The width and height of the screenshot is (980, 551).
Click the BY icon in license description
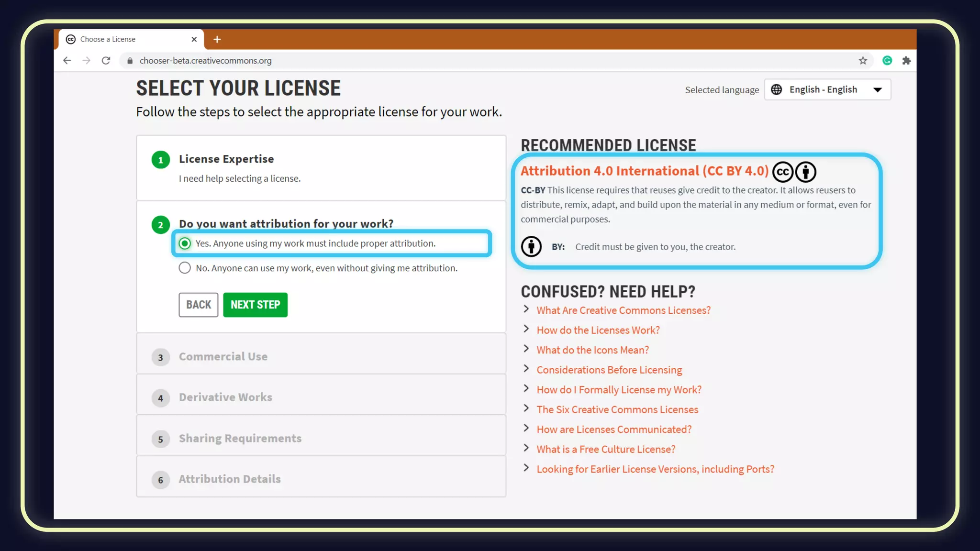point(531,247)
